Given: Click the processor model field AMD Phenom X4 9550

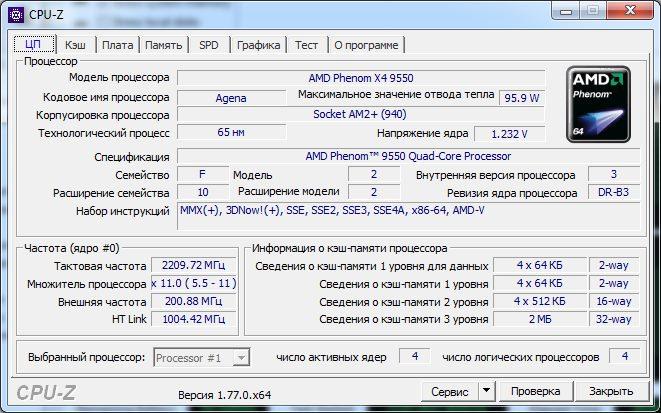Looking at the screenshot, I should click(361, 78).
